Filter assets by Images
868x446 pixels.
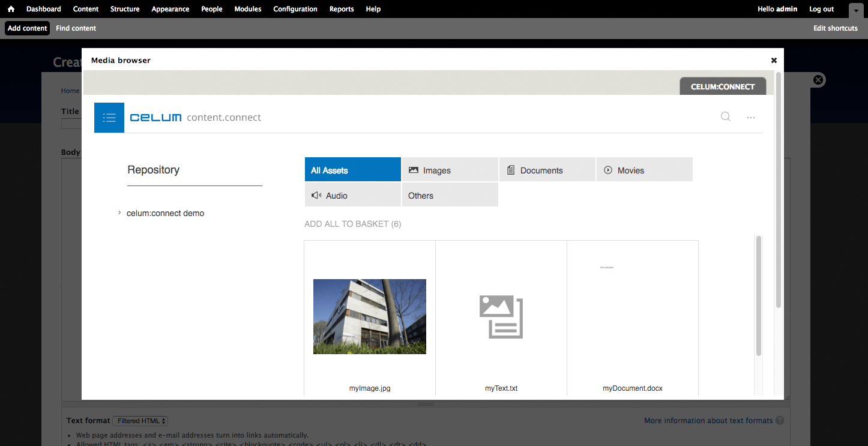tap(450, 170)
